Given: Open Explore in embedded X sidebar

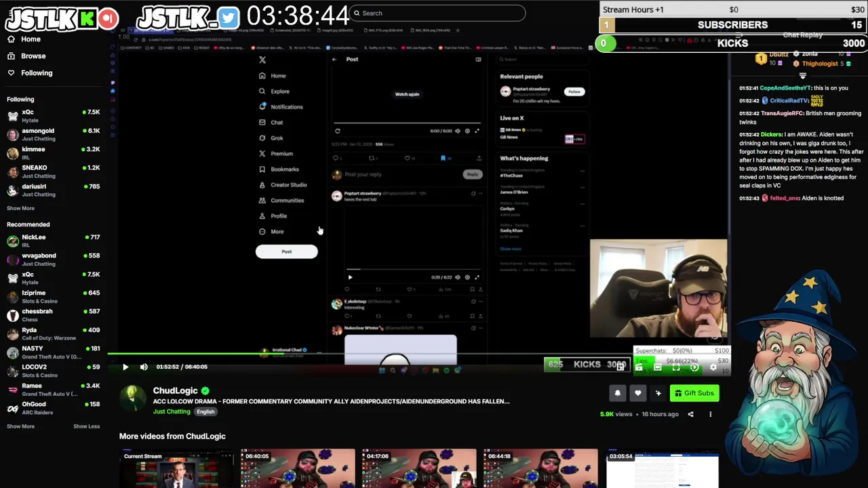Looking at the screenshot, I should (274, 91).
